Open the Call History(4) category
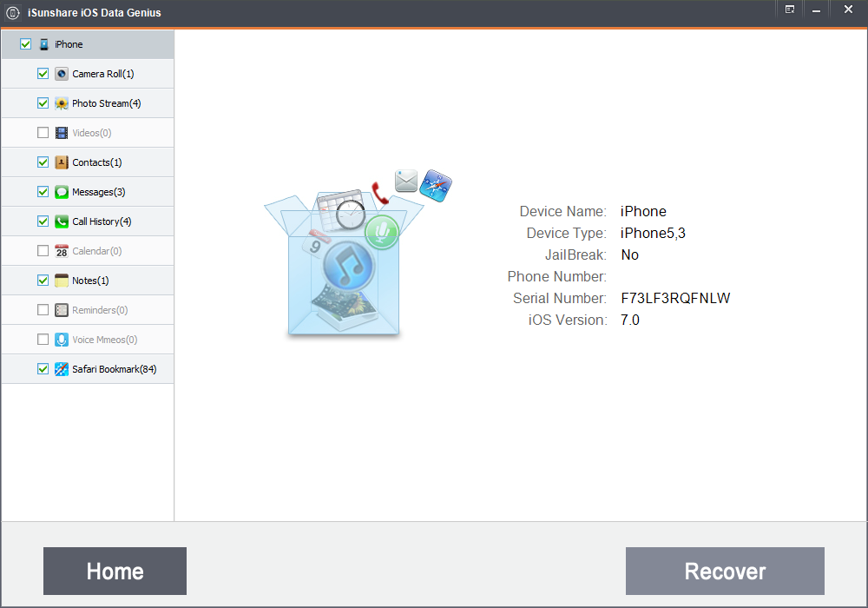 click(102, 221)
